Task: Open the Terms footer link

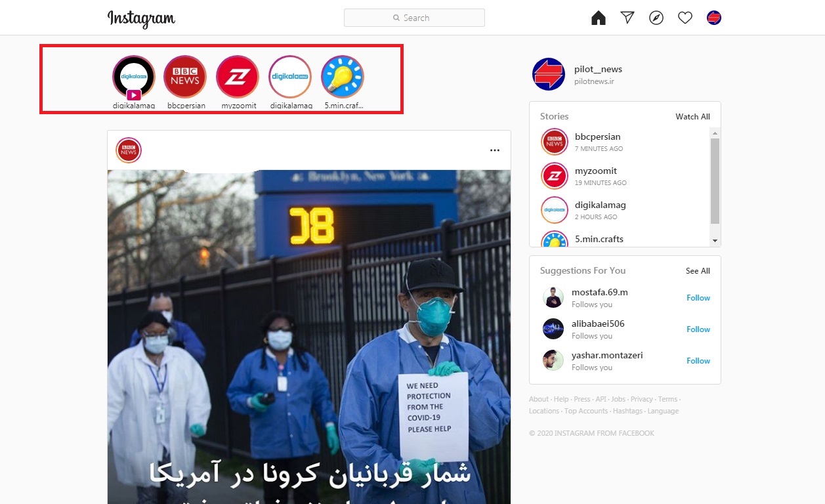Action: pyautogui.click(x=667, y=399)
